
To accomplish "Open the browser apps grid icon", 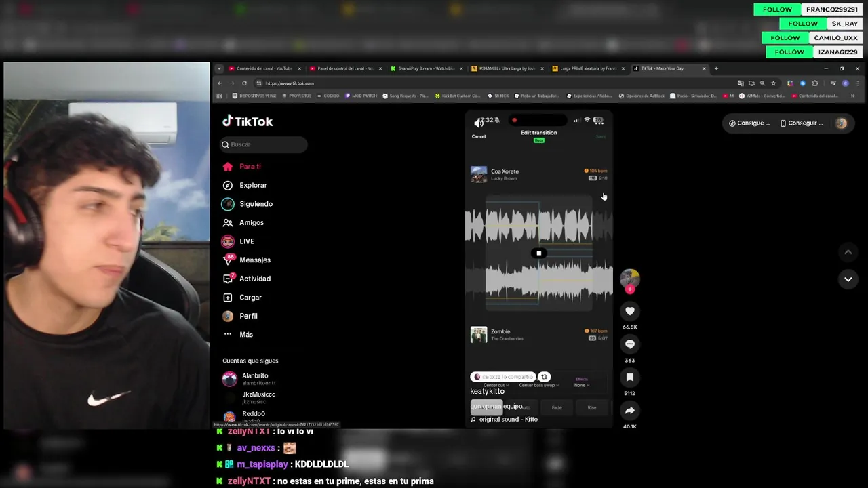I will 220,96.
